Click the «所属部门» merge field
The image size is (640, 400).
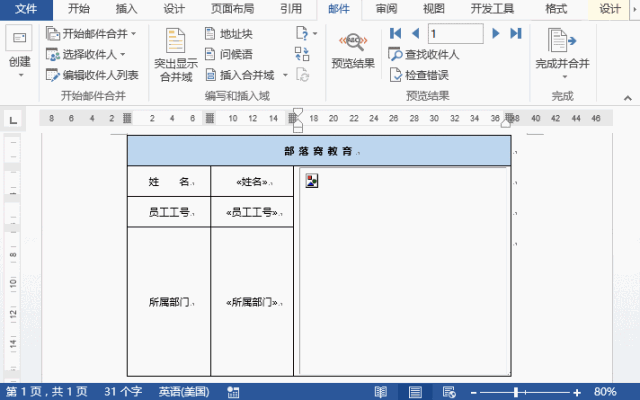(x=252, y=302)
